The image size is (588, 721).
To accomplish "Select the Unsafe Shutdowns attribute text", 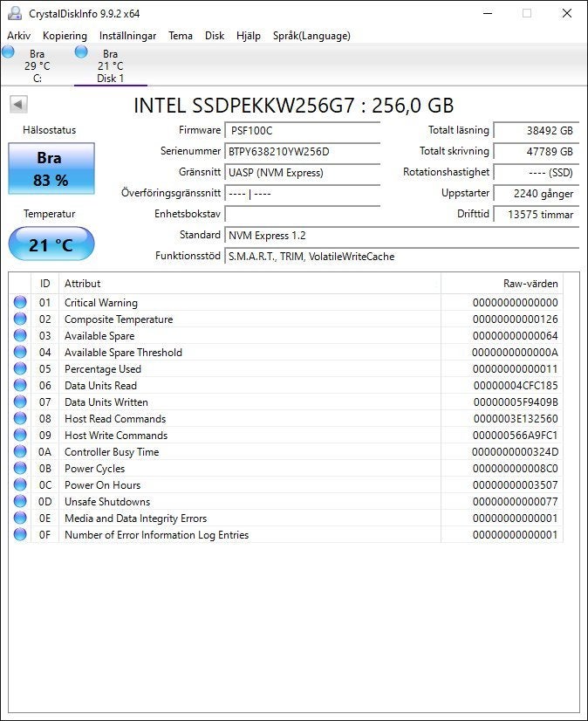I will point(107,501).
